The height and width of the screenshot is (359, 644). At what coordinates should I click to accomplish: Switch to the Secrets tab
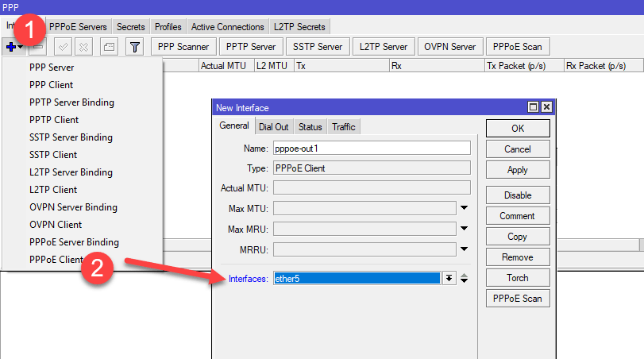[x=130, y=27]
